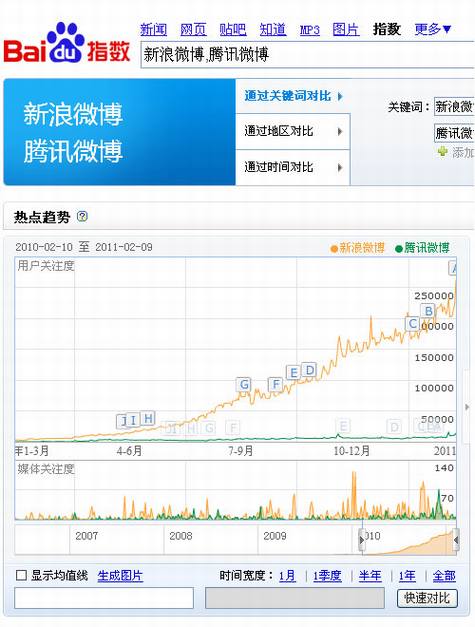Expand the 通过时间对比 option
The image size is (475, 627).
[x=293, y=167]
